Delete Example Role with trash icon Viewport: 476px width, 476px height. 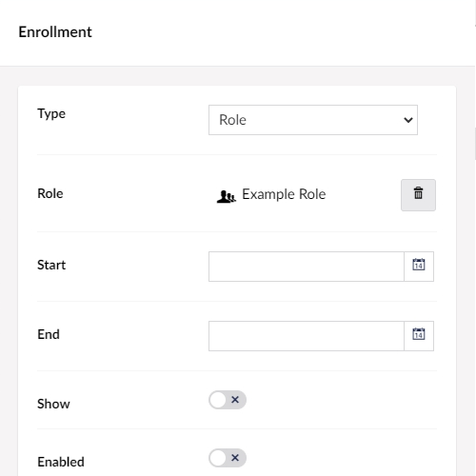pyautogui.click(x=418, y=195)
